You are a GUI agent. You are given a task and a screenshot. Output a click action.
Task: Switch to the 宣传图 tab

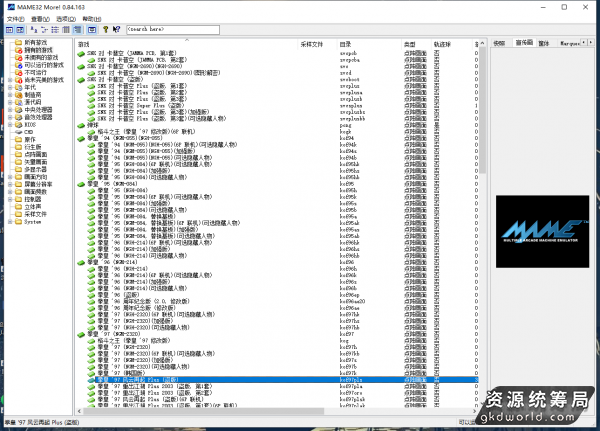(x=524, y=43)
